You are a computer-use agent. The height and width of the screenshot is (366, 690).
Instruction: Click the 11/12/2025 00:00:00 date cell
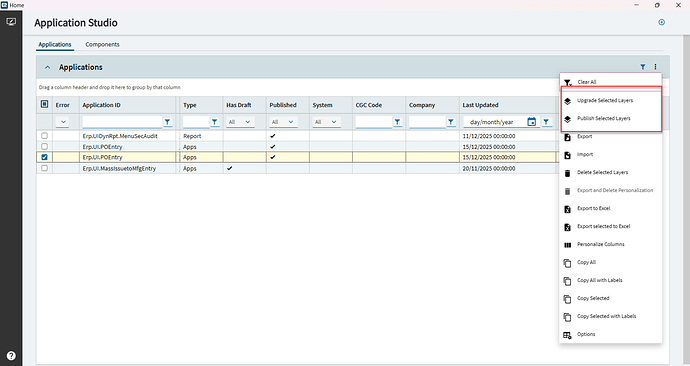pos(488,136)
